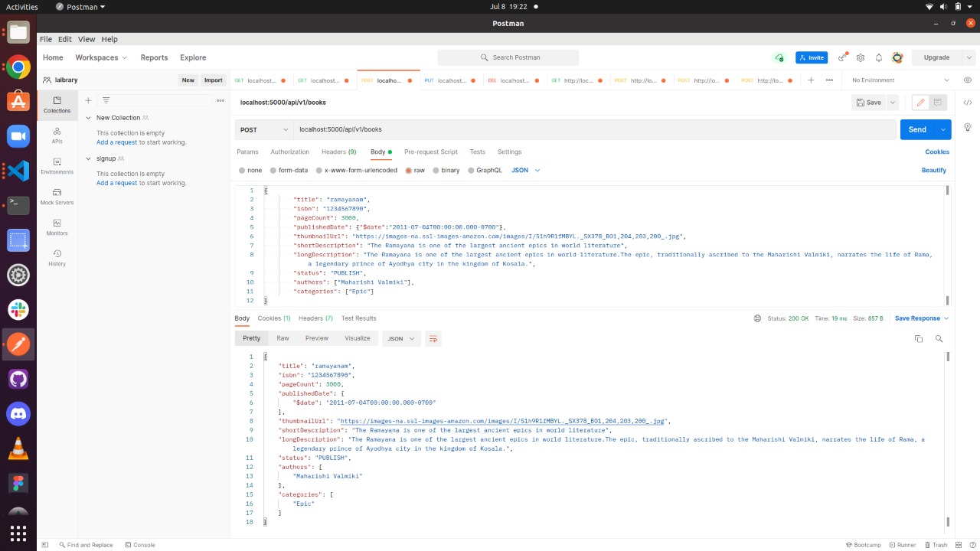The image size is (980, 551).
Task: Click the New button in workspace header
Action: (x=188, y=80)
